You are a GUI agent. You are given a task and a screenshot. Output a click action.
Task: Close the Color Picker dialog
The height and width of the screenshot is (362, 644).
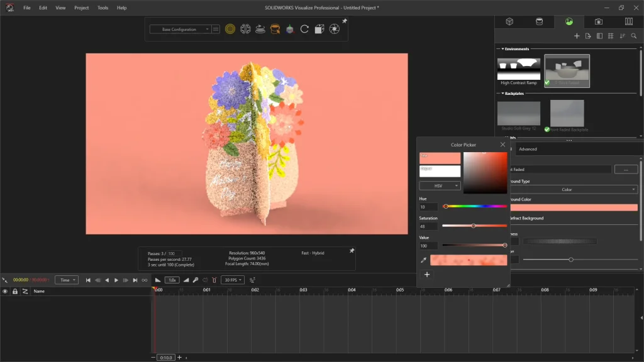pyautogui.click(x=502, y=145)
